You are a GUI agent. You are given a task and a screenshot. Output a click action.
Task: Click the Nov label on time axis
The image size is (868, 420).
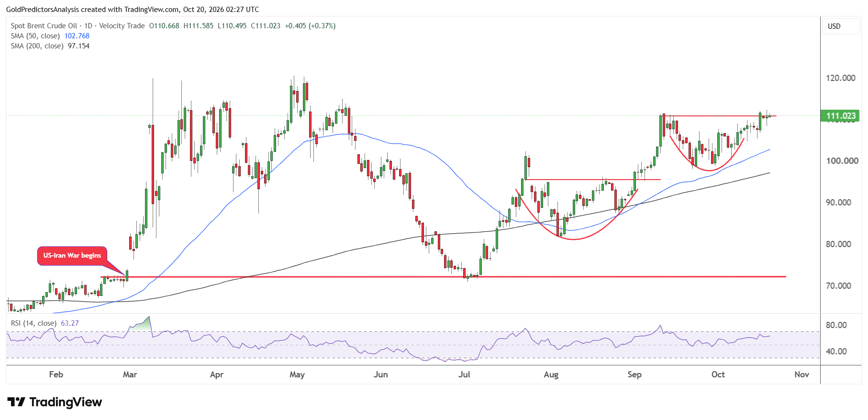point(802,375)
